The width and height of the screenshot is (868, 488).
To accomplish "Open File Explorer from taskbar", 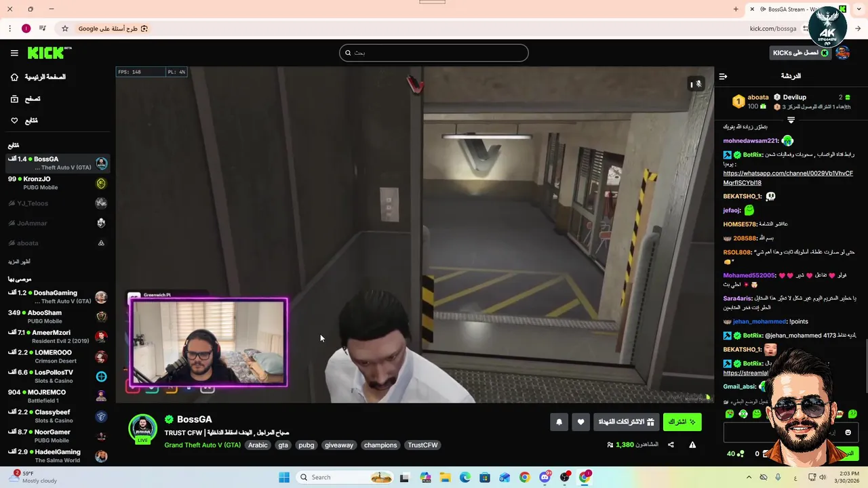I will (x=445, y=477).
